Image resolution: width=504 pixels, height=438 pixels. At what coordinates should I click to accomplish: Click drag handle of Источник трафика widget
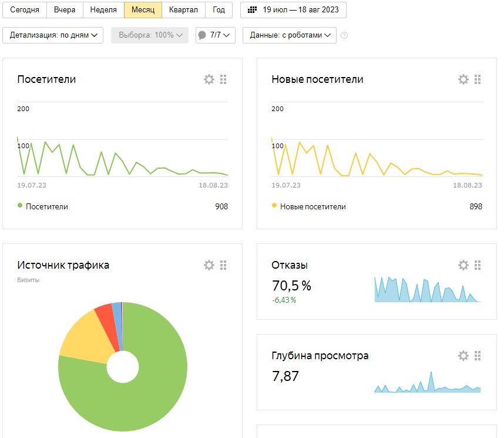pos(223,265)
